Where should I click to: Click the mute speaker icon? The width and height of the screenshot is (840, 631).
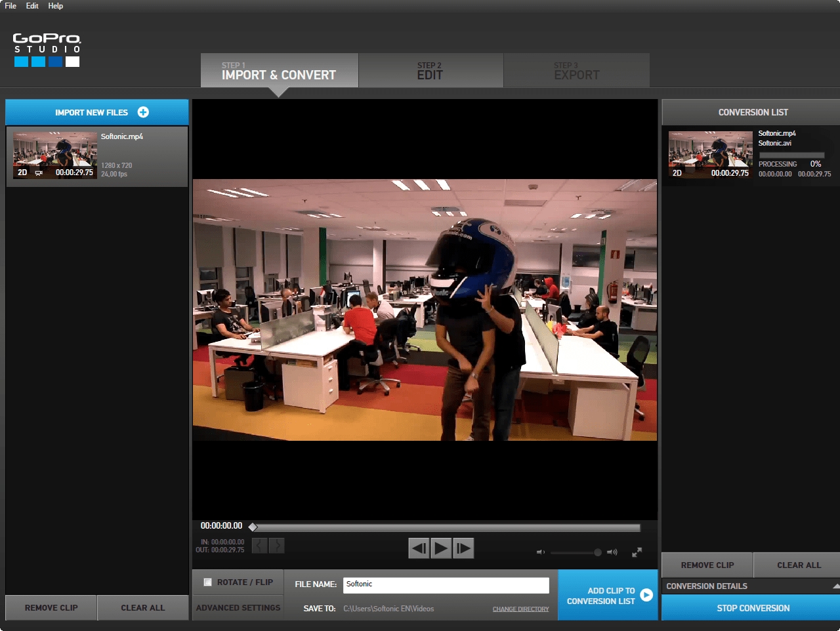(541, 552)
